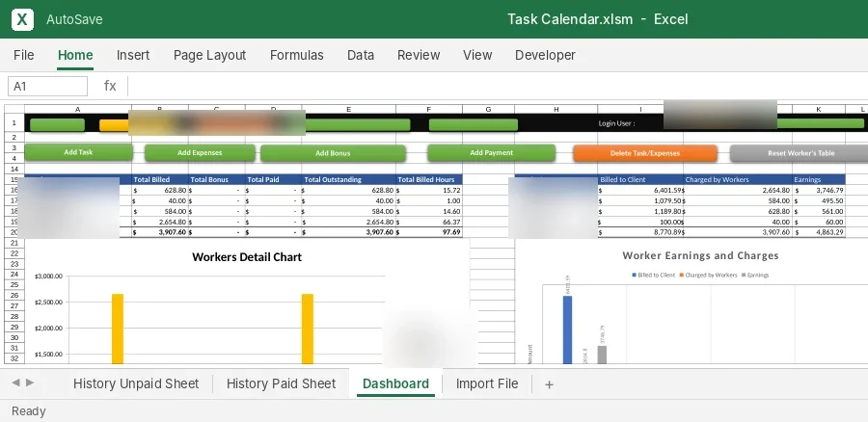Click the Add Expenses button

[200, 153]
